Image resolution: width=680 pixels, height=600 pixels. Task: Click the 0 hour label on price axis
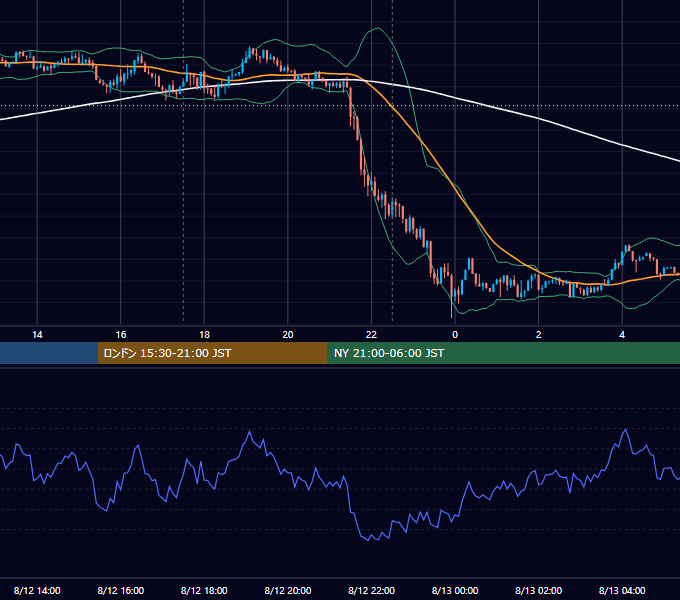pyautogui.click(x=455, y=335)
